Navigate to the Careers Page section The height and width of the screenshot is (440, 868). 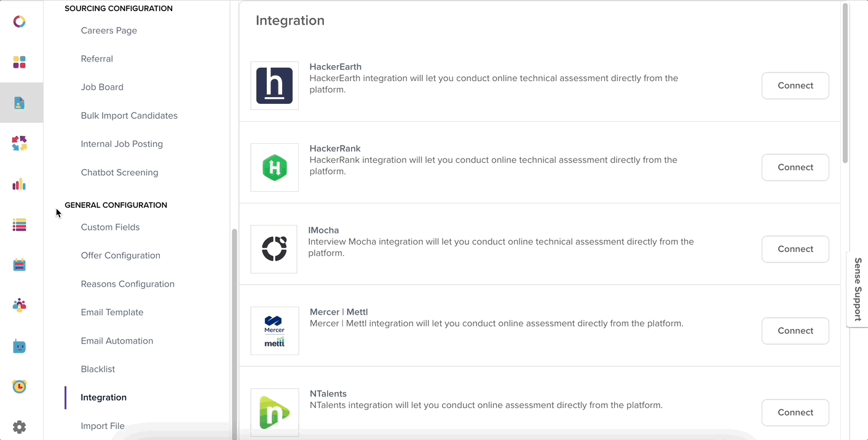tap(109, 30)
